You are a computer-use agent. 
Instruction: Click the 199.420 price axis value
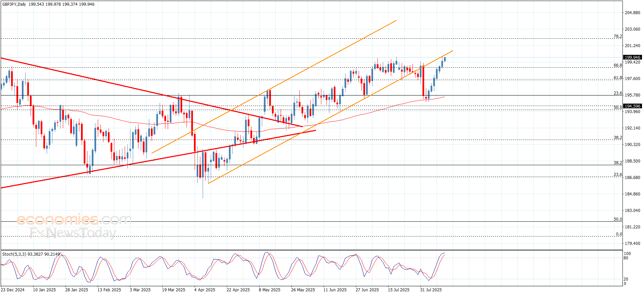(x=632, y=62)
